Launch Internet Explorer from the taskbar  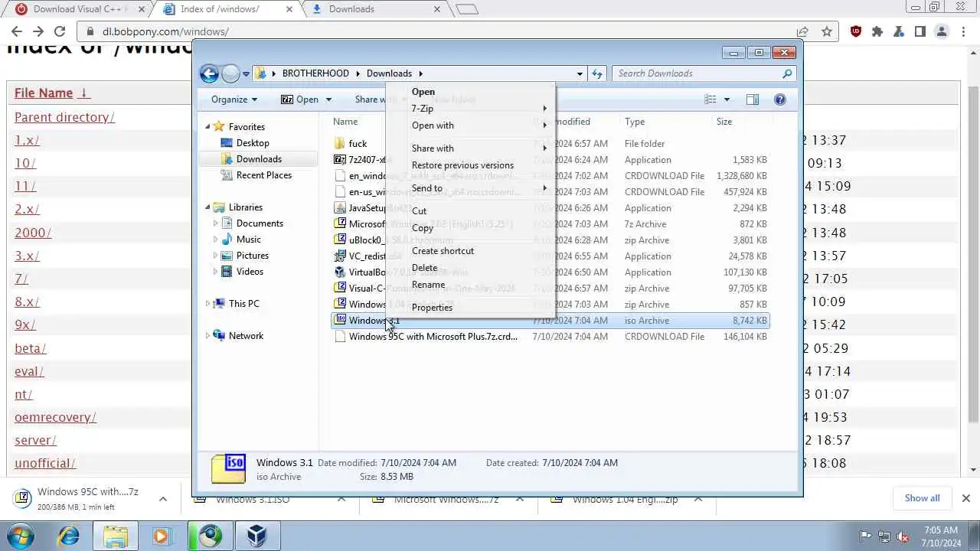click(x=69, y=536)
